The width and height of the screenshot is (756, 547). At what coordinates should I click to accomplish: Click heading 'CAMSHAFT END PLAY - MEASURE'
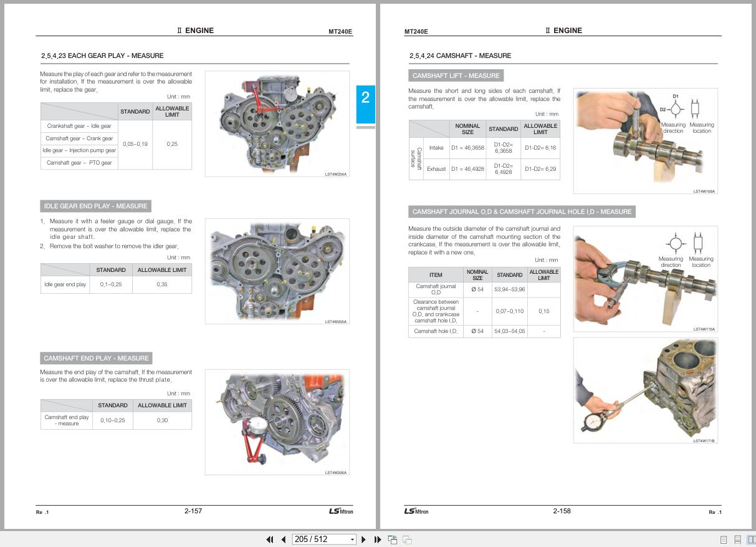click(x=96, y=358)
